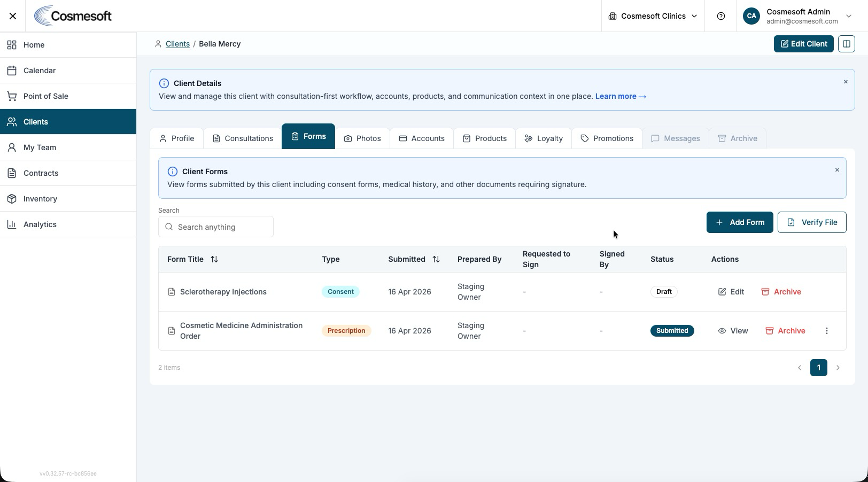Open the help question-mark icon
Viewport: 868px width, 482px height.
click(721, 16)
